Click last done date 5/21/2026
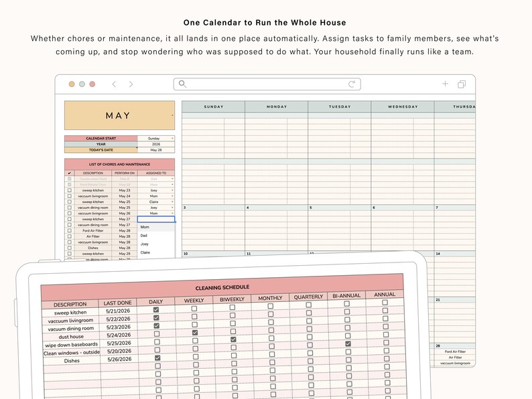532x399 pixels. 118,311
